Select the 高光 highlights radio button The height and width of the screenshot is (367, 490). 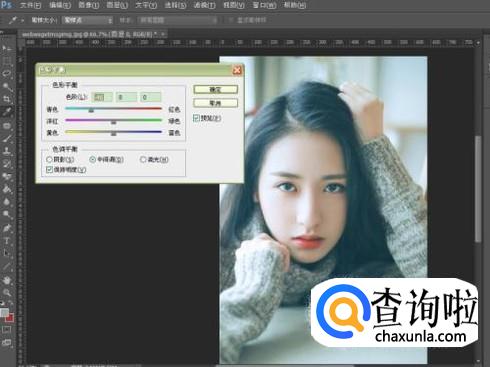[x=143, y=160]
